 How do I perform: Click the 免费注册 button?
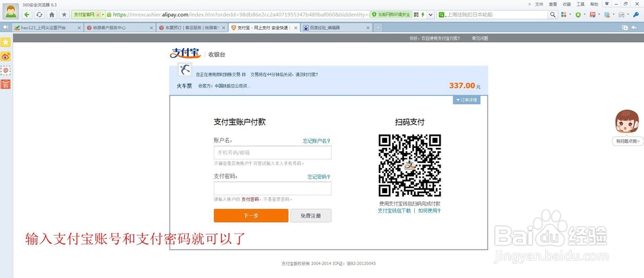[x=310, y=216]
